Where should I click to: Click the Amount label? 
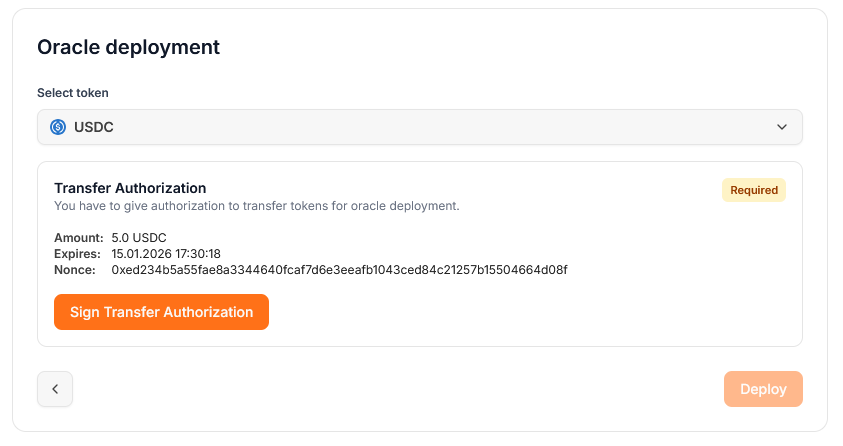click(x=78, y=238)
